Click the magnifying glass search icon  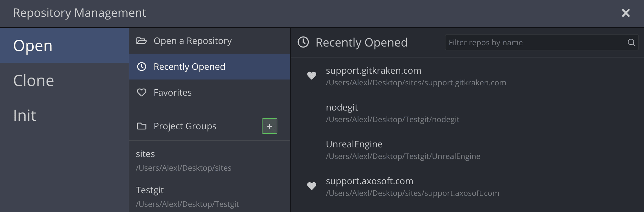[631, 43]
